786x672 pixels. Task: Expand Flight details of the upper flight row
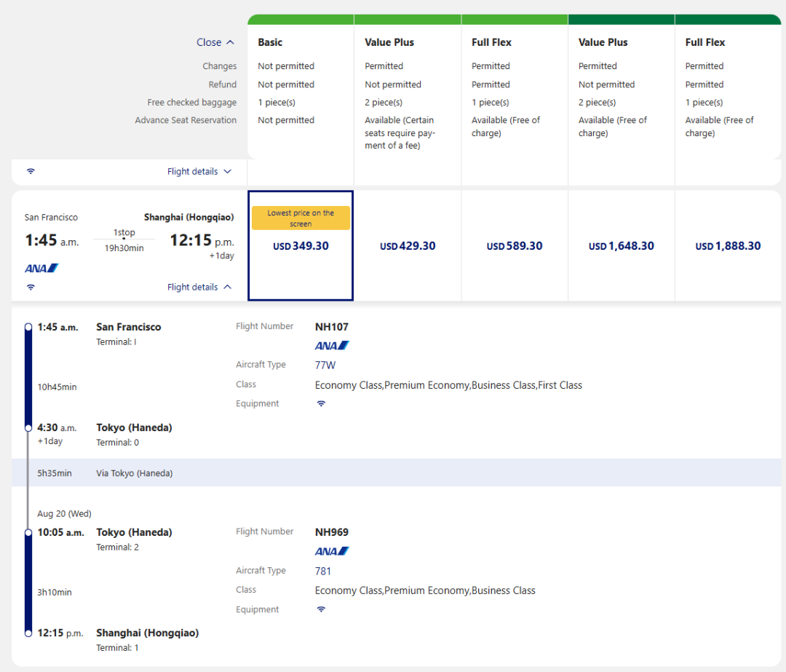click(x=199, y=172)
